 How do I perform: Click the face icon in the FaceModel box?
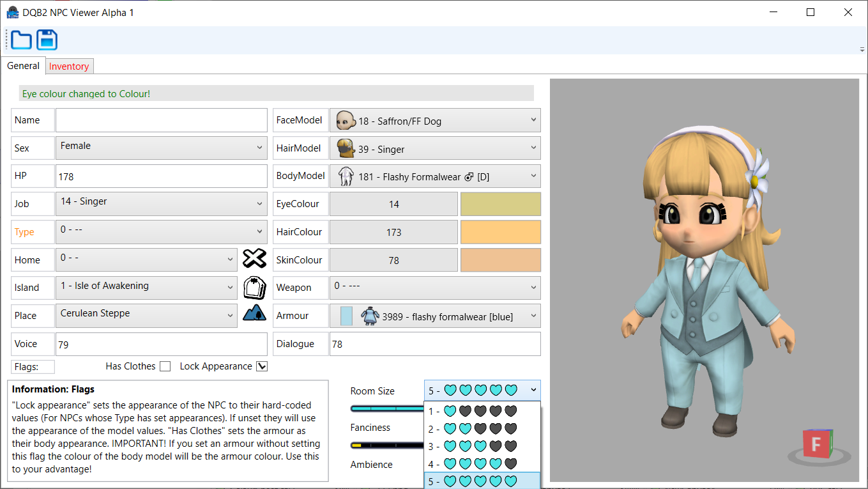(346, 121)
